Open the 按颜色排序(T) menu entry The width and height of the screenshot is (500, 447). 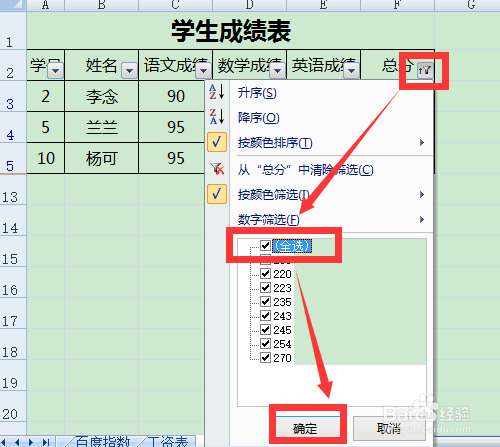tap(275, 143)
